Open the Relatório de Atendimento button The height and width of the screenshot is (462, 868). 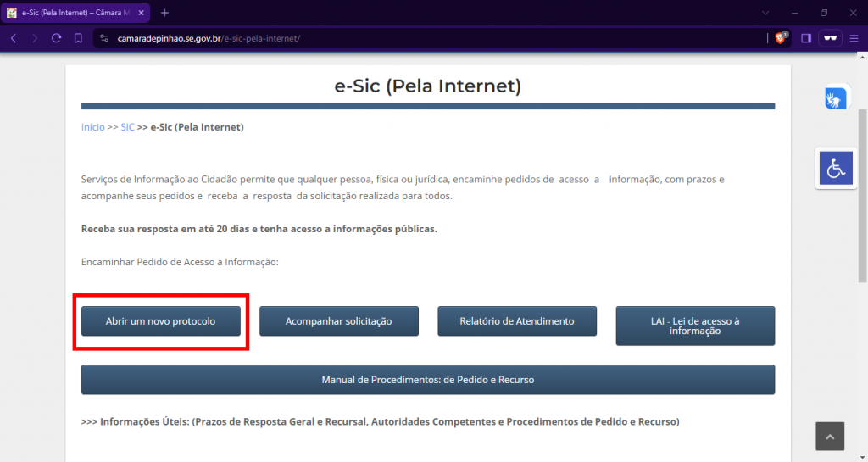pyautogui.click(x=517, y=321)
